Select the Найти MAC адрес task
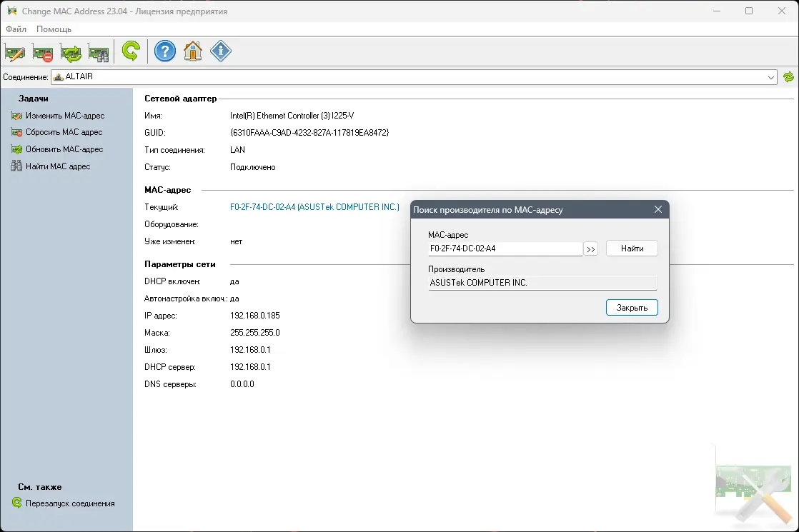 pos(51,166)
